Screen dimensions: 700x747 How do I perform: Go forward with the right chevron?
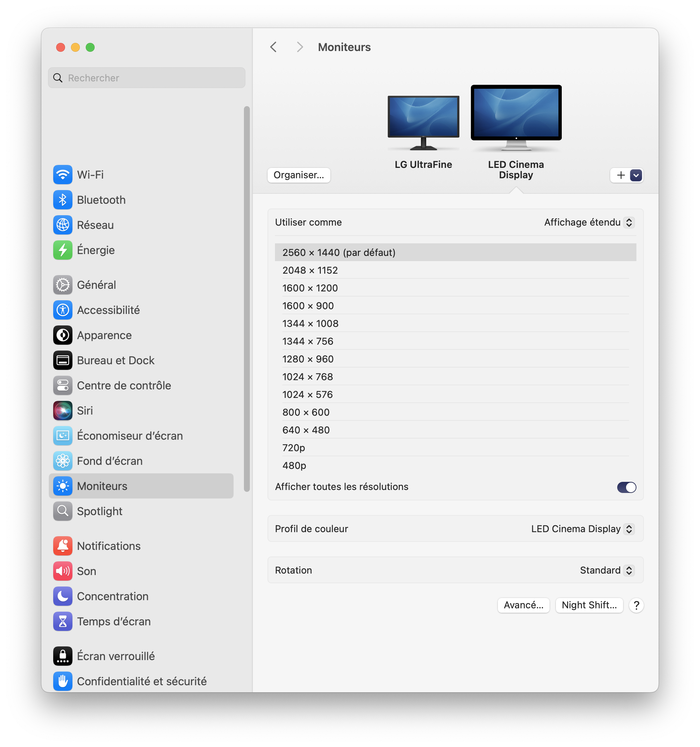coord(300,47)
